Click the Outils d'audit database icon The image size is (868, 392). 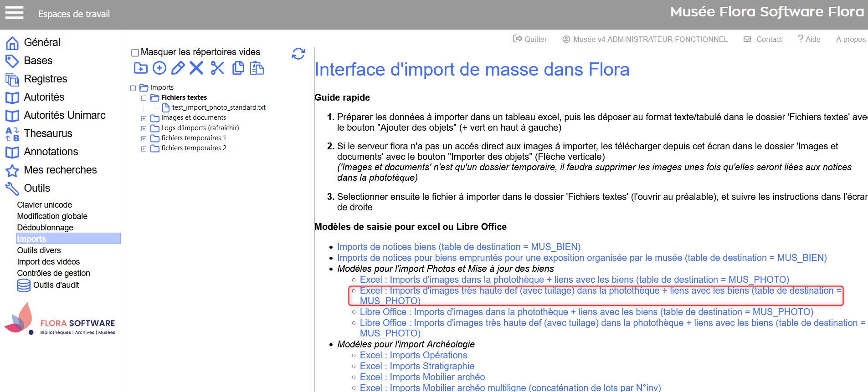(x=24, y=285)
